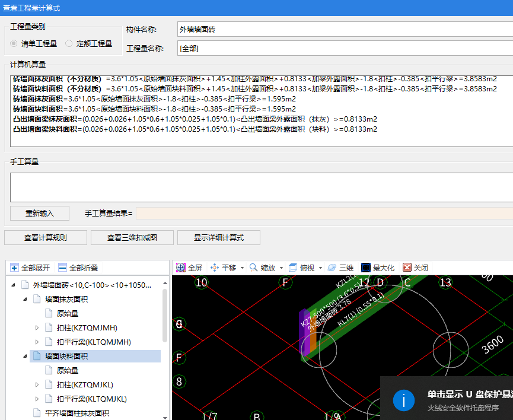
Task: Click the 最大化 maximize viewer icon
Action: coord(366,268)
